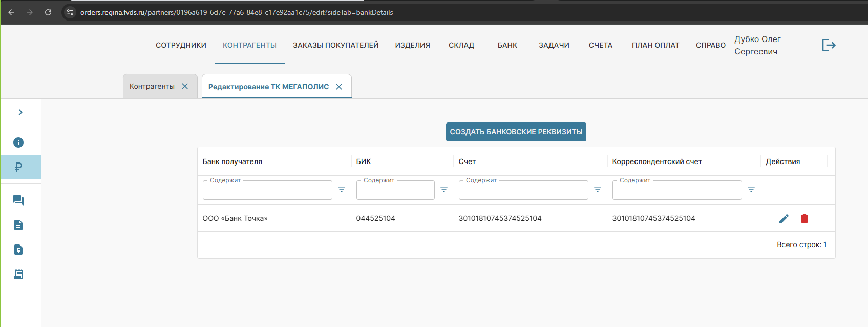
Task: Open the receipt list sidebar icon
Action: (x=18, y=274)
